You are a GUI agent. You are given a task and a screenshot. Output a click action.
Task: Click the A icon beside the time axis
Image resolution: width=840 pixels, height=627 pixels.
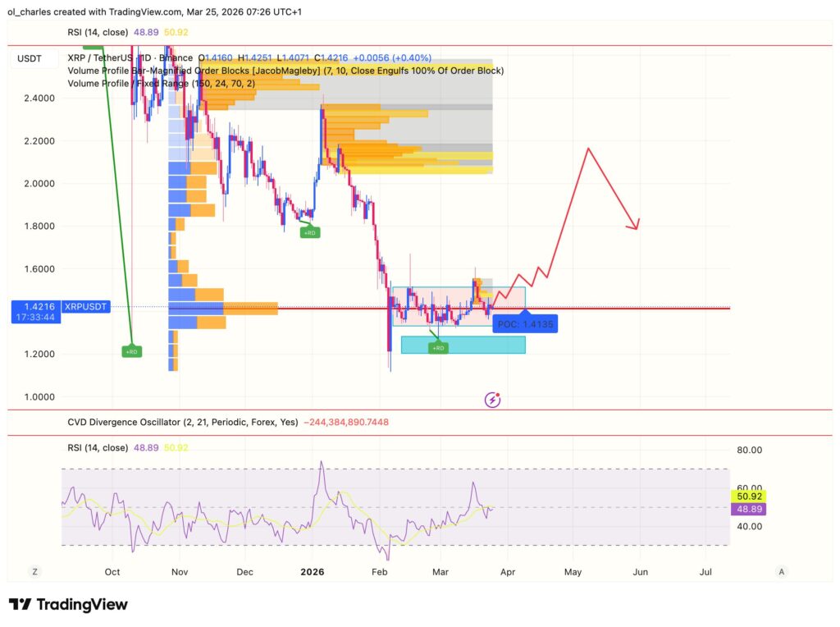coord(781,571)
